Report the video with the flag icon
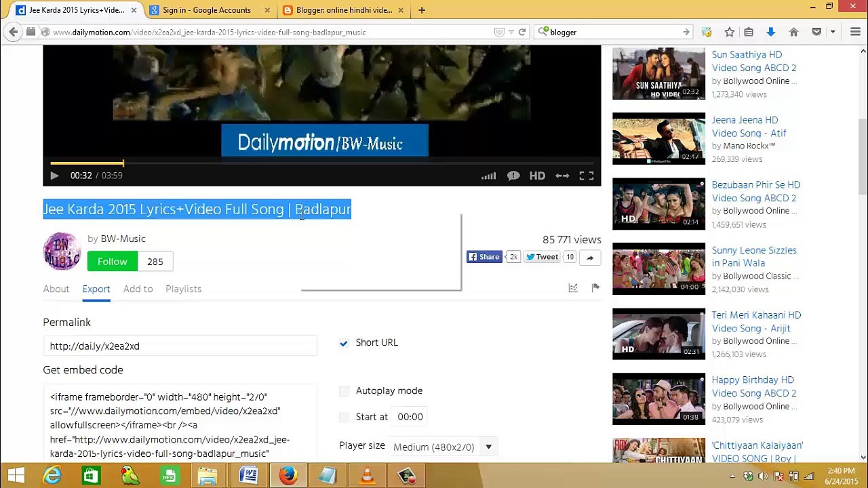Image resolution: width=868 pixels, height=488 pixels. (x=595, y=288)
